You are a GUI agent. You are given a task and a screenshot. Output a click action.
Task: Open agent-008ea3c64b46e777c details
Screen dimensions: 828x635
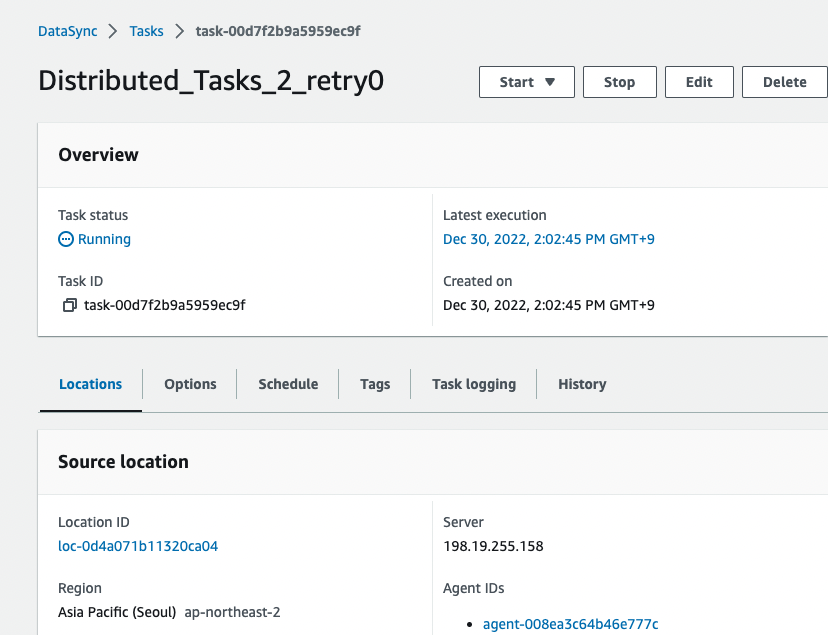coord(570,624)
